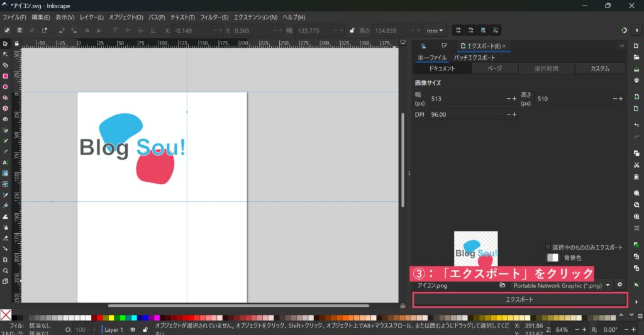Image resolution: width=644 pixels, height=335 pixels.
Task: Open the フィルター(S) menu
Action: [x=214, y=17]
